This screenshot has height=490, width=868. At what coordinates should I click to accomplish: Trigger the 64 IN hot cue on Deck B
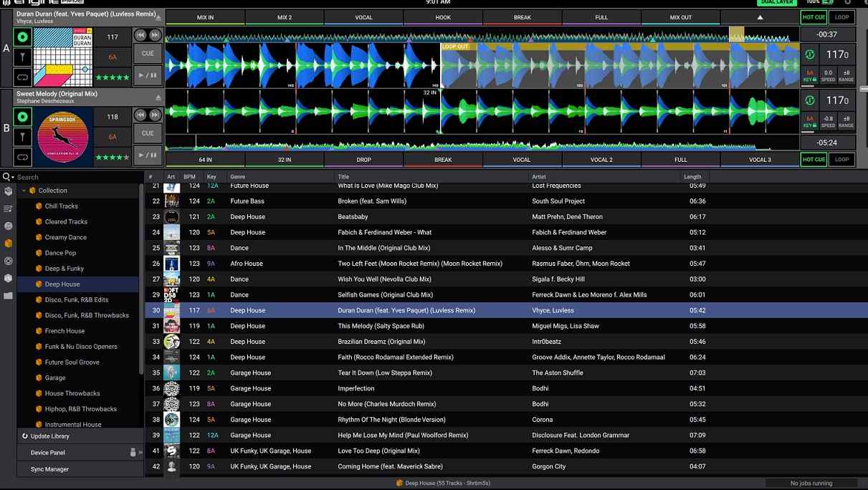pyautogui.click(x=205, y=160)
